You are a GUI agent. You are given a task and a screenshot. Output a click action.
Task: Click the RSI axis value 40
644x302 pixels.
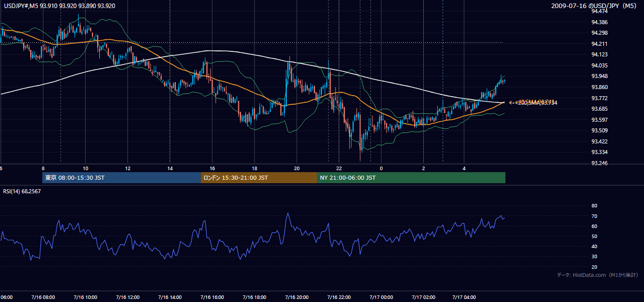pos(594,246)
